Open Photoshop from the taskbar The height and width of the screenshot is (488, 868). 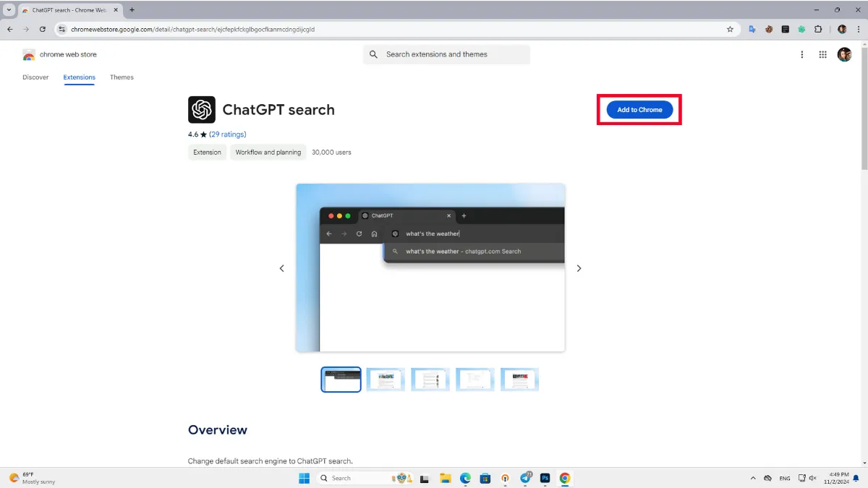click(x=545, y=478)
